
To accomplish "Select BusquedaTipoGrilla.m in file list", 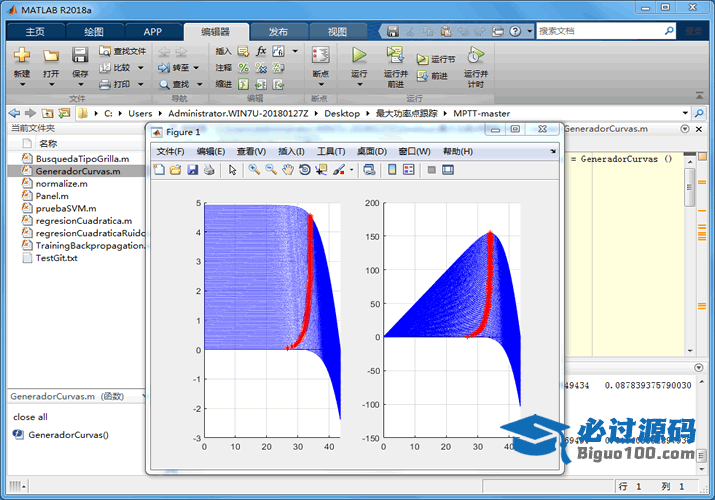I will (76, 159).
